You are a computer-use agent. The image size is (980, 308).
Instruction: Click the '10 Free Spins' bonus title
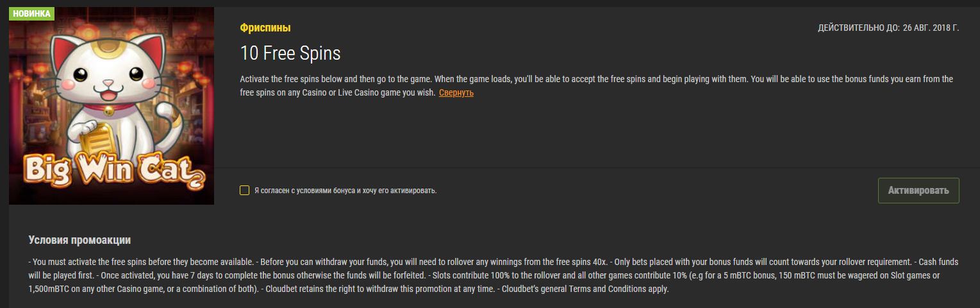tap(290, 53)
